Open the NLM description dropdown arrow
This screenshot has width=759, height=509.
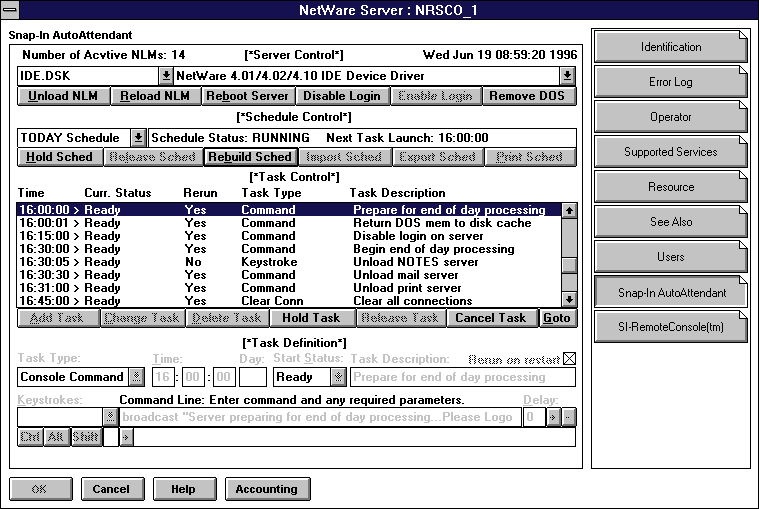point(567,75)
